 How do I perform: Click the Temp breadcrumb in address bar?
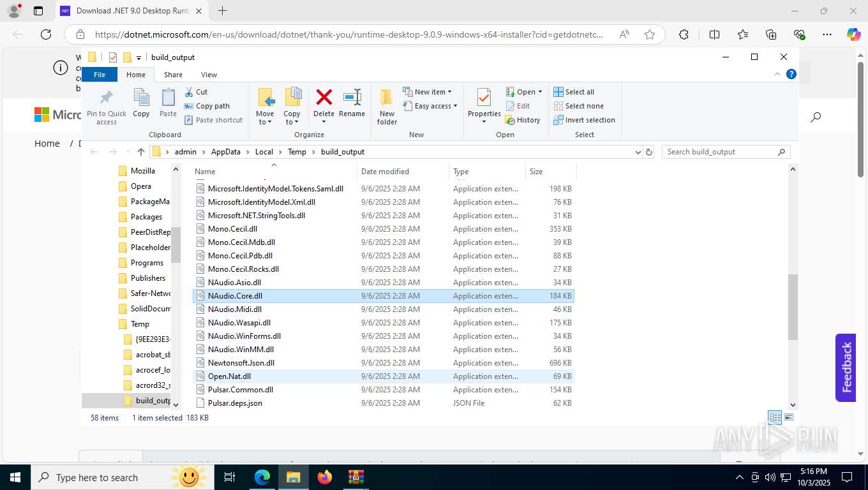[297, 152]
